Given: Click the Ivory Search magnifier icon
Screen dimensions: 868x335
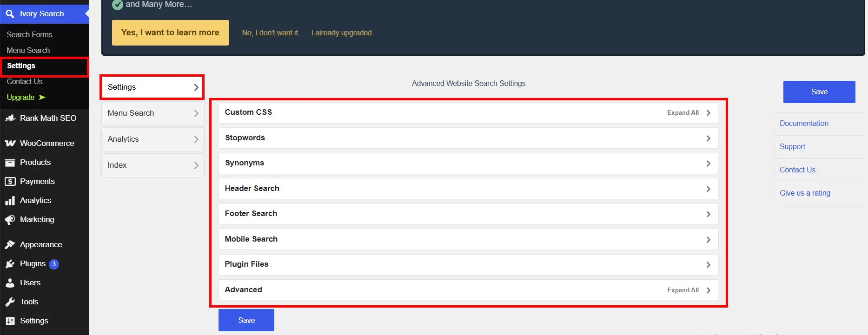Looking at the screenshot, I should coord(10,14).
